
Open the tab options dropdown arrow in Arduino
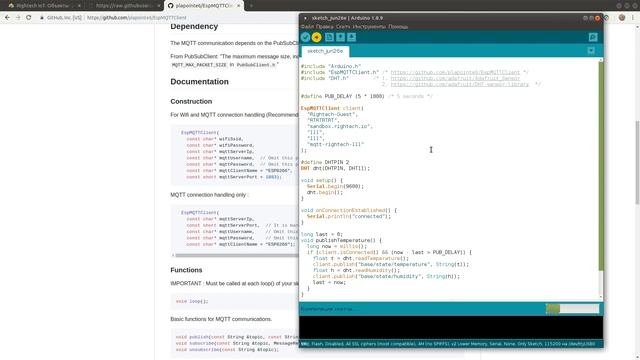[591, 51]
